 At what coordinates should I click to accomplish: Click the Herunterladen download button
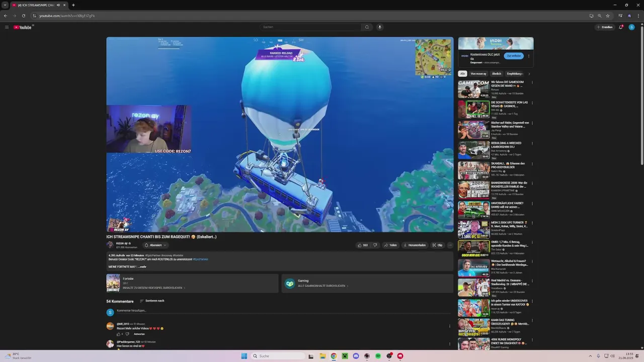click(415, 245)
